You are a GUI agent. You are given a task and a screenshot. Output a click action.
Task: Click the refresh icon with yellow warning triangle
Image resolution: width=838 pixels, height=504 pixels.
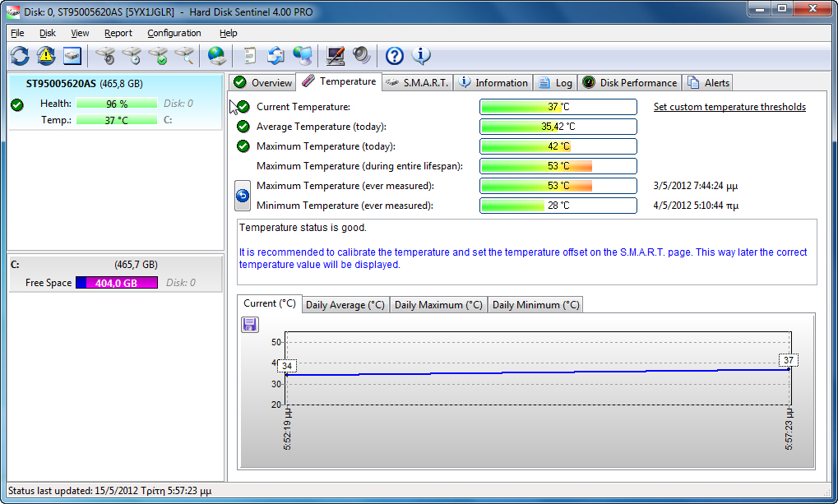[46, 56]
